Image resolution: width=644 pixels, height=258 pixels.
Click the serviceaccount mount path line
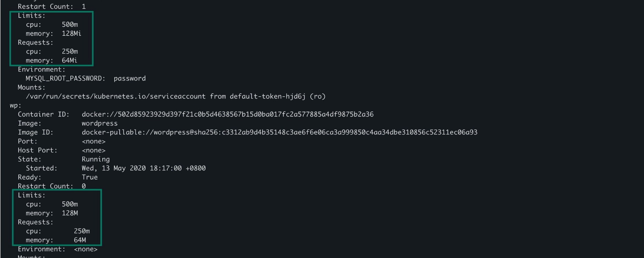click(x=176, y=96)
